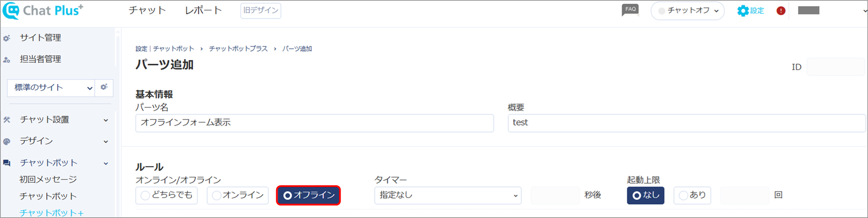Select the オンライン radio option
Image resolution: width=868 pixels, height=218 pixels.
pyautogui.click(x=238, y=195)
